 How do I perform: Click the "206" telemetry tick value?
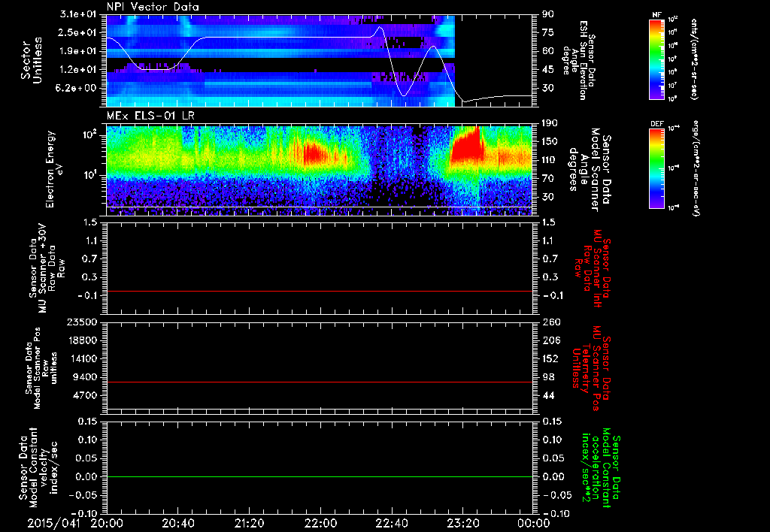551,340
